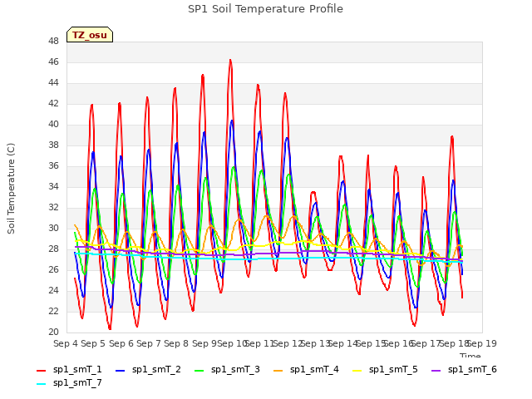Click the Sep 19 x-axis tick label
The height and width of the screenshot is (399, 532).
click(482, 343)
